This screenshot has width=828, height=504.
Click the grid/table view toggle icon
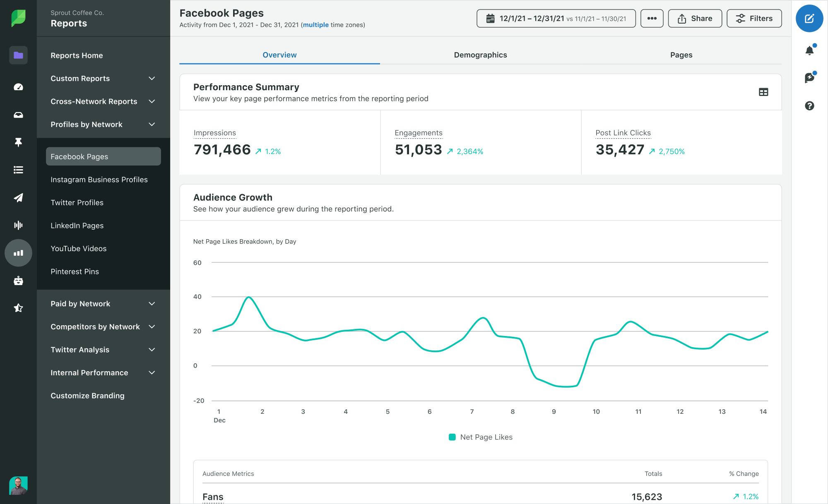[763, 92]
